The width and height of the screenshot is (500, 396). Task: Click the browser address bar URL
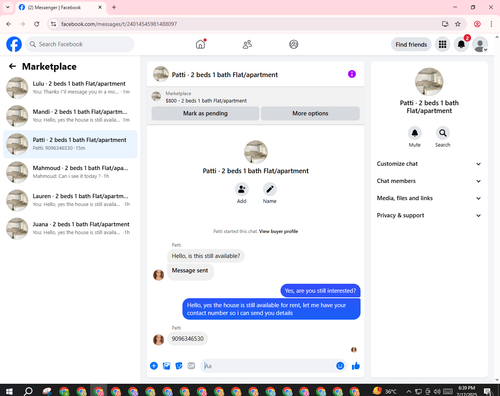(119, 24)
